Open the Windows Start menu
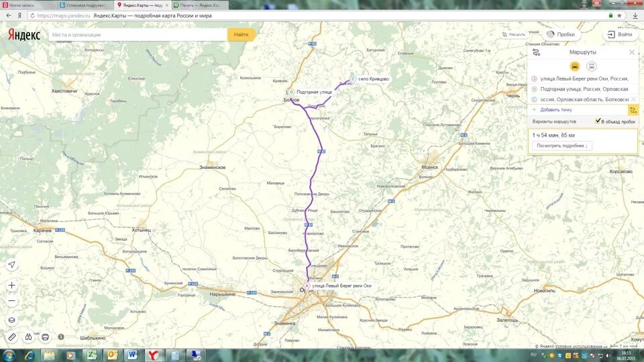The image size is (644, 362). pyautogui.click(x=9, y=355)
